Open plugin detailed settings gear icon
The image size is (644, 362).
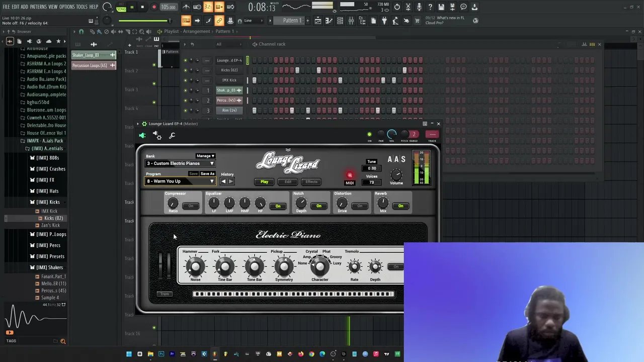[x=157, y=135]
